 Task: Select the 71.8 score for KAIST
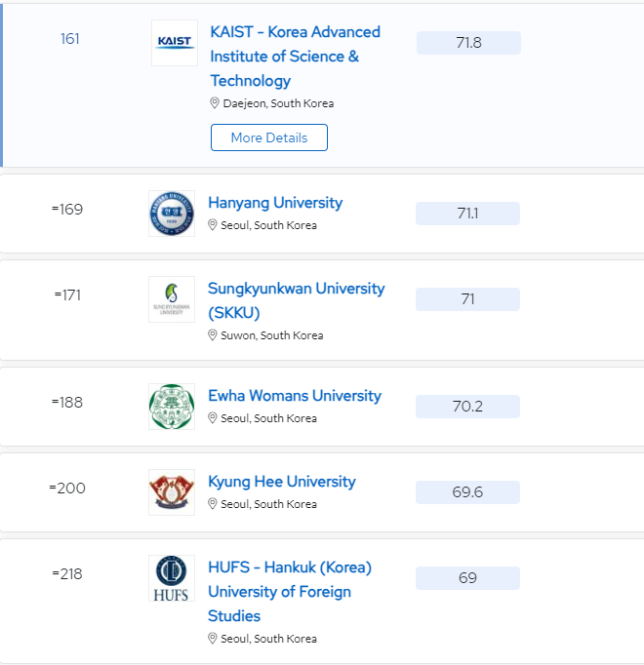[468, 43]
